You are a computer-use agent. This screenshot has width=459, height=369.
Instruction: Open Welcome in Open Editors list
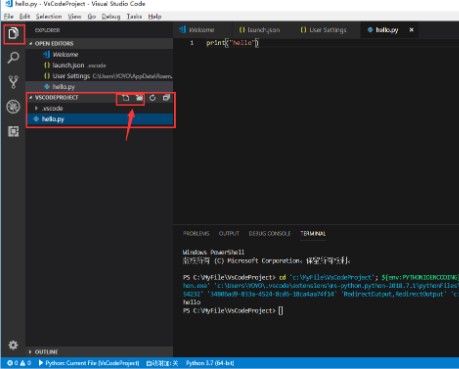pyautogui.click(x=99, y=54)
